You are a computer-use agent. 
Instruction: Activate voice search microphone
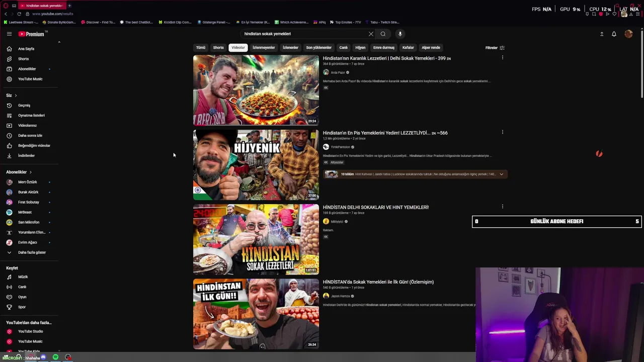(x=400, y=34)
